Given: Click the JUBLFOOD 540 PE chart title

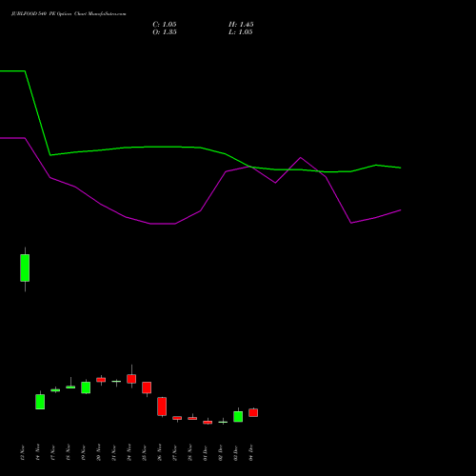Looking at the screenshot, I should [x=69, y=14].
